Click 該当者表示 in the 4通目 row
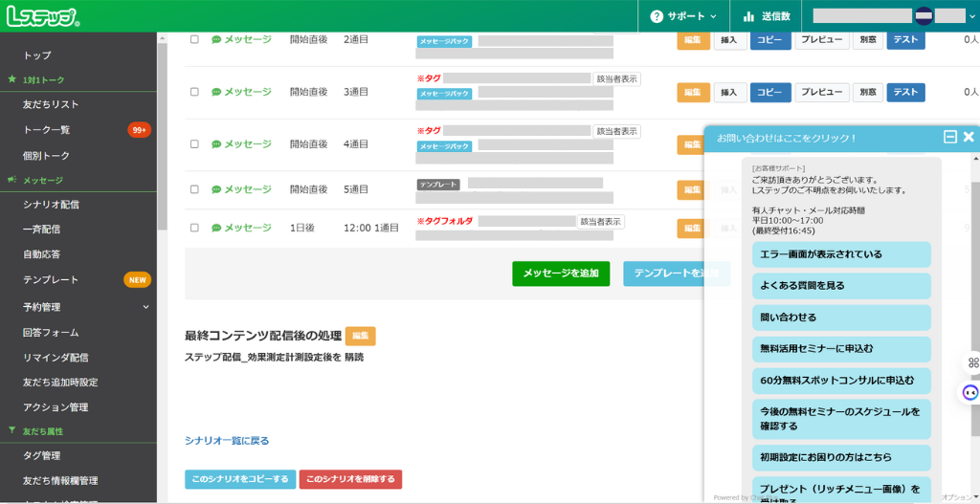This screenshot has height=504, width=980. (x=617, y=132)
